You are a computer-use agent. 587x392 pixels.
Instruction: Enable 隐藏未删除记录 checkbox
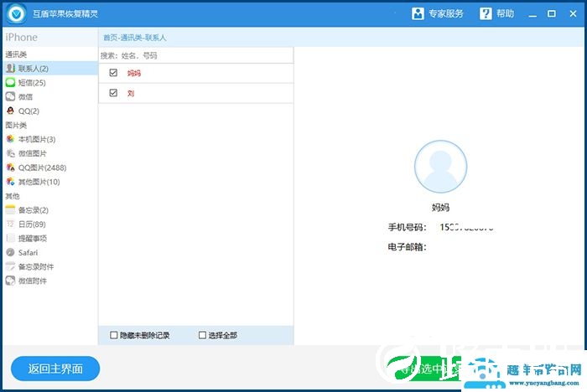pos(114,335)
